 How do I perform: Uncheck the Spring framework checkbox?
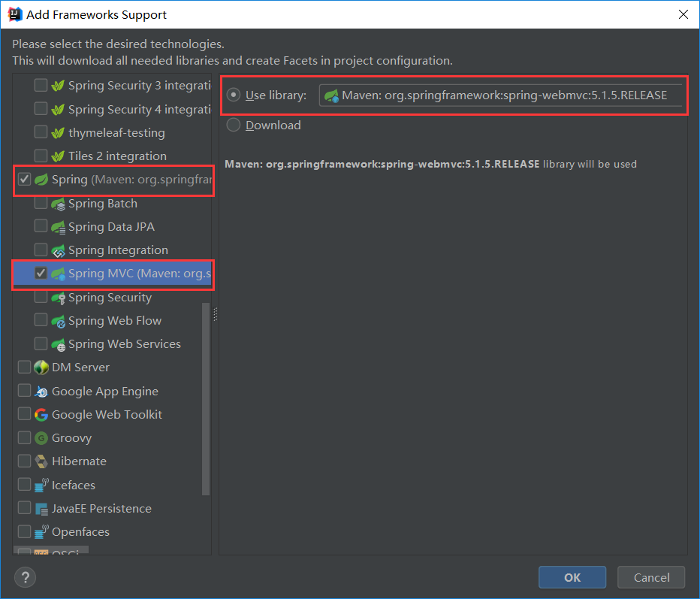tap(24, 179)
